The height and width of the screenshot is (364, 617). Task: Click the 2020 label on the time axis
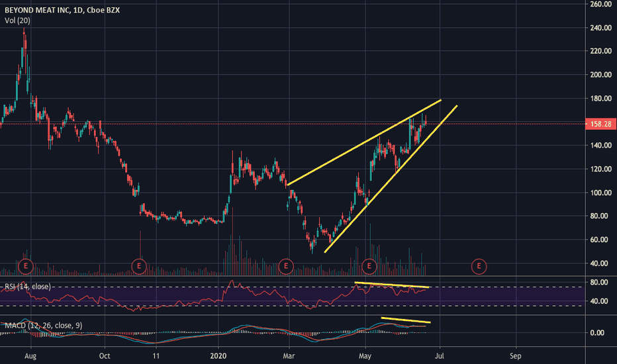coord(218,356)
